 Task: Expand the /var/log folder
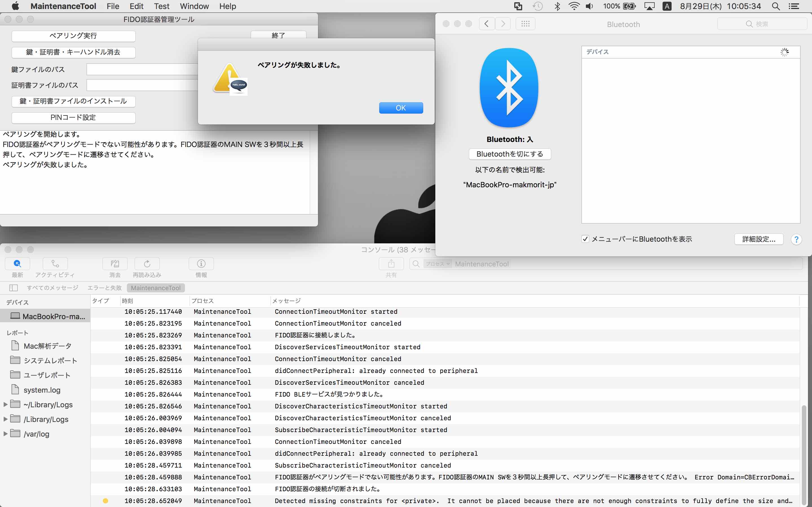pos(5,433)
